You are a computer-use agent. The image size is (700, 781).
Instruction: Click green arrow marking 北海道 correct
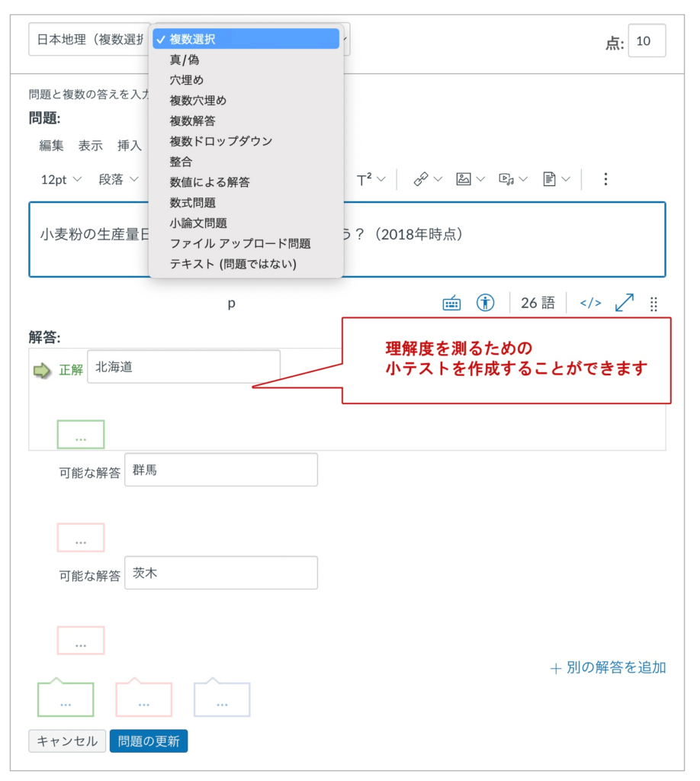point(41,370)
